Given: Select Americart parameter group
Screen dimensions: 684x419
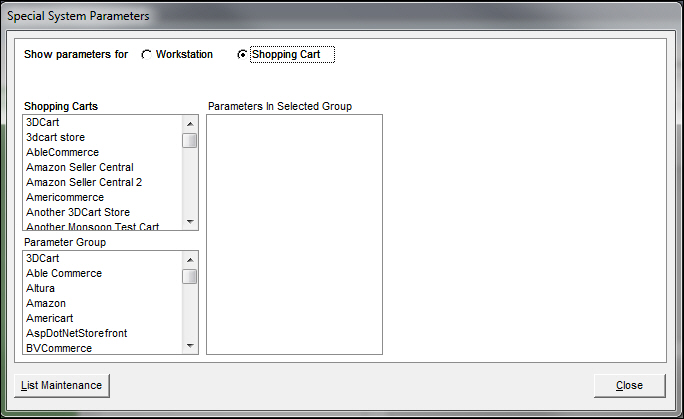Looking at the screenshot, I should [103, 318].
